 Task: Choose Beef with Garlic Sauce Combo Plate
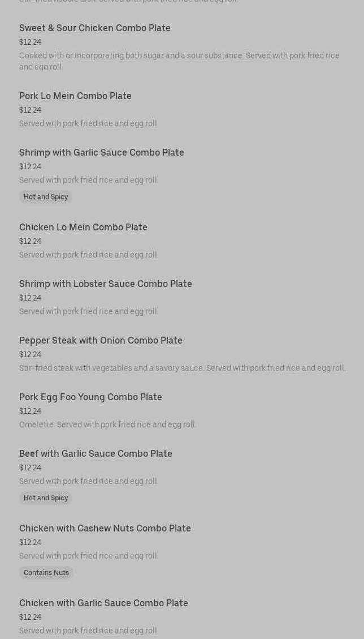[96, 453]
